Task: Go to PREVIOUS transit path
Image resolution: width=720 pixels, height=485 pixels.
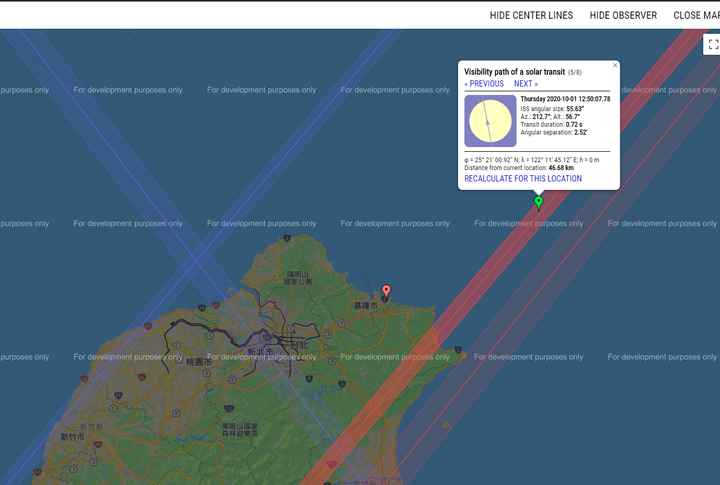Action: (x=484, y=84)
